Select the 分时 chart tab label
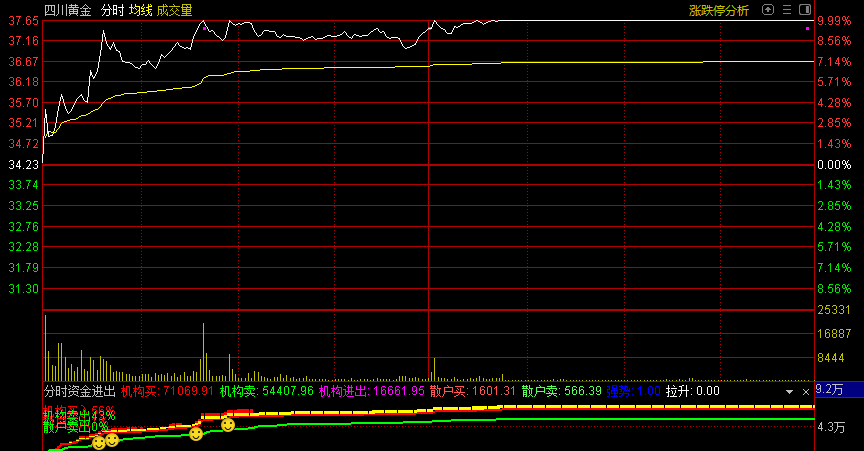 pos(112,10)
